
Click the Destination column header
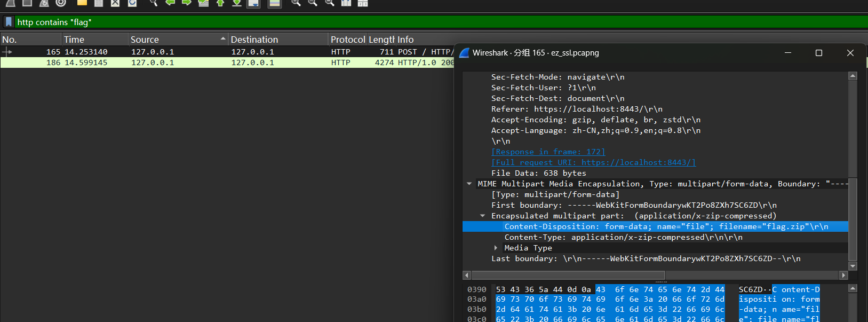coord(254,40)
